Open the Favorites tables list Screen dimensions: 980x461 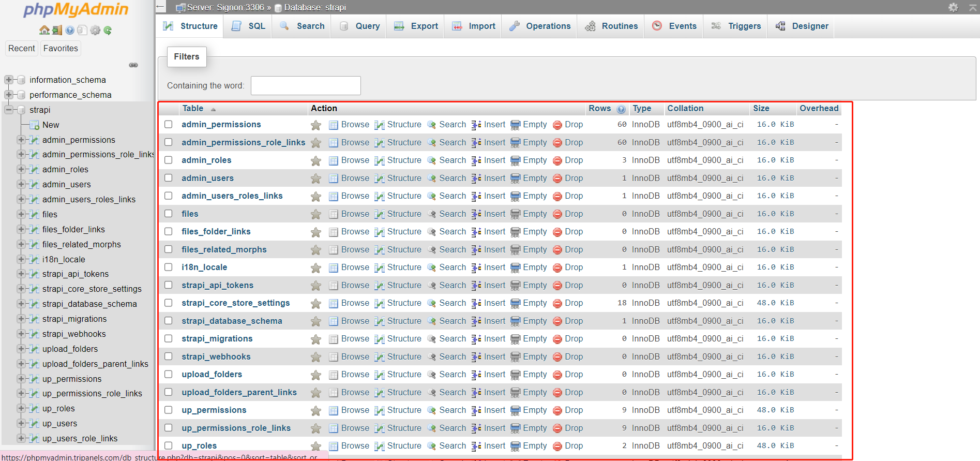61,48
